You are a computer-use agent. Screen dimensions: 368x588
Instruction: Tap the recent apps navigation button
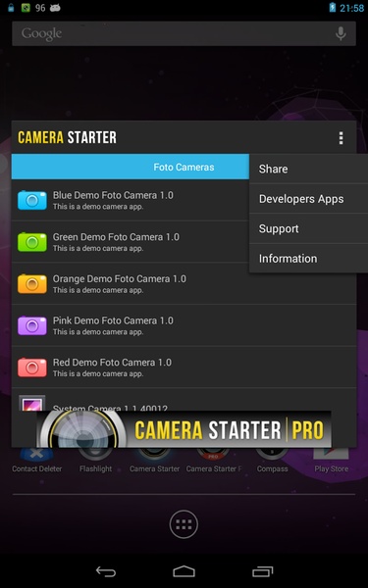coord(262,571)
